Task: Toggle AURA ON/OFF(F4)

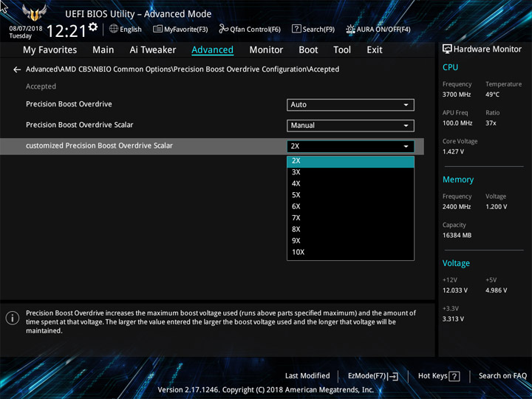Action: coord(378,29)
